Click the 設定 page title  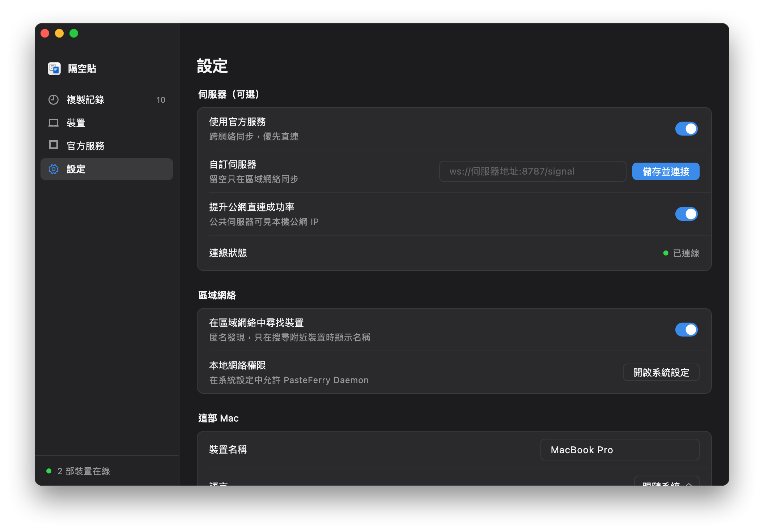coord(212,66)
